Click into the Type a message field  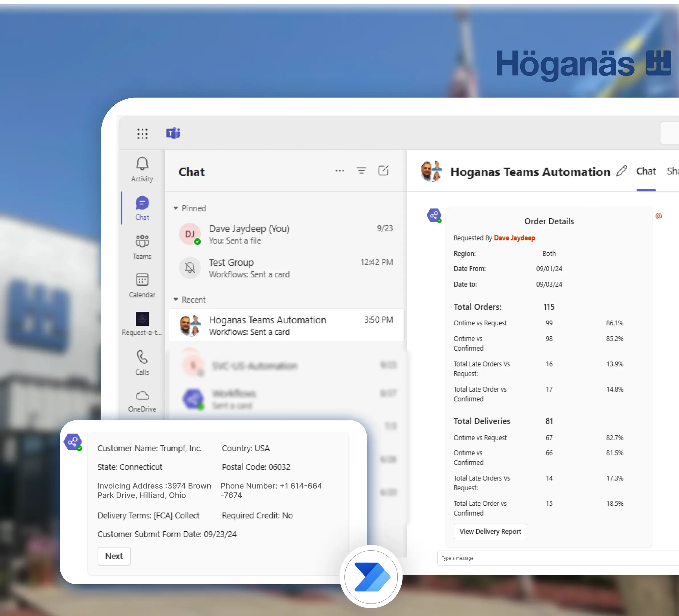pos(558,558)
